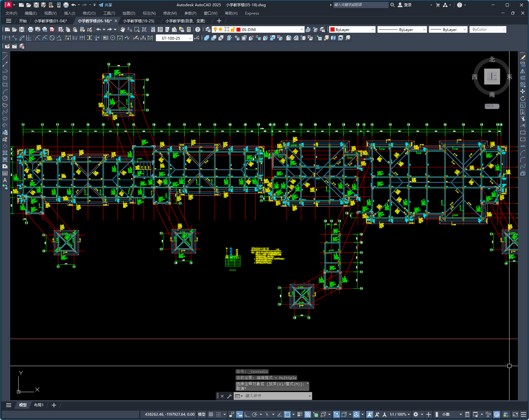Open the Help question mark icon

[198, 29]
